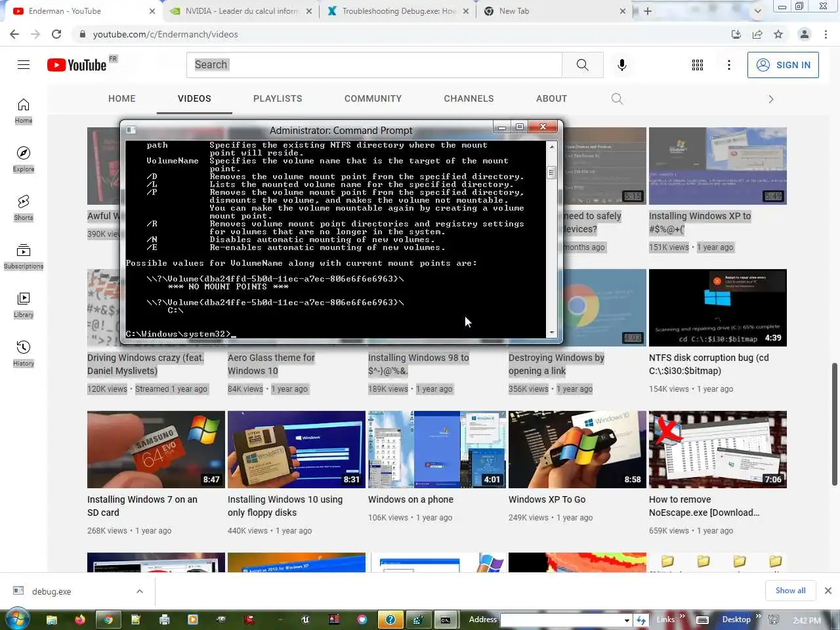Image resolution: width=840 pixels, height=630 pixels.
Task: Click the SIGN IN button
Action: tap(783, 65)
